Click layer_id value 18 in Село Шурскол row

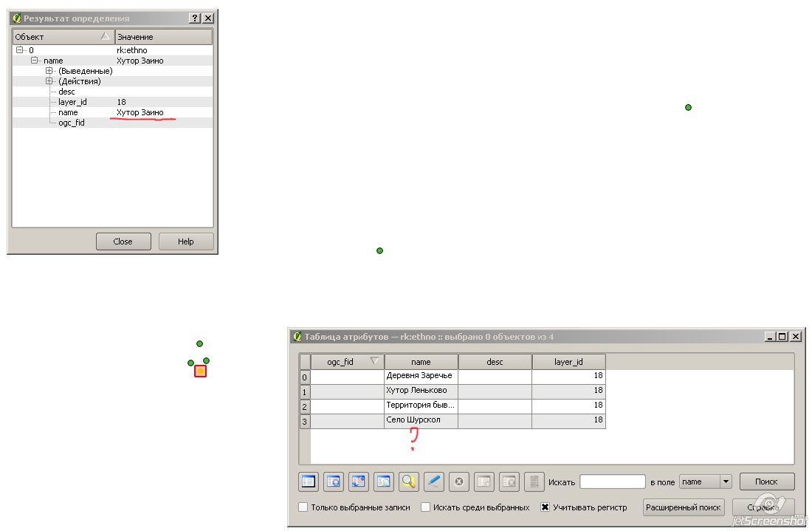click(x=568, y=421)
